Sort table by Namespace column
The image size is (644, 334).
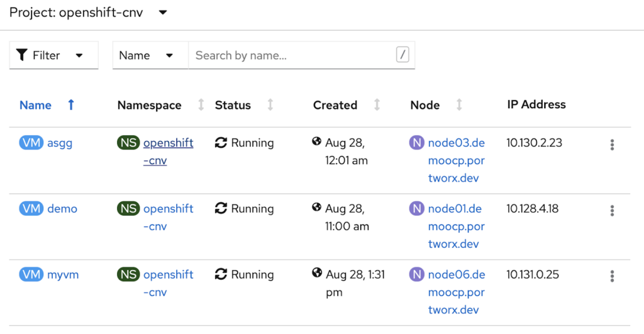click(x=201, y=105)
